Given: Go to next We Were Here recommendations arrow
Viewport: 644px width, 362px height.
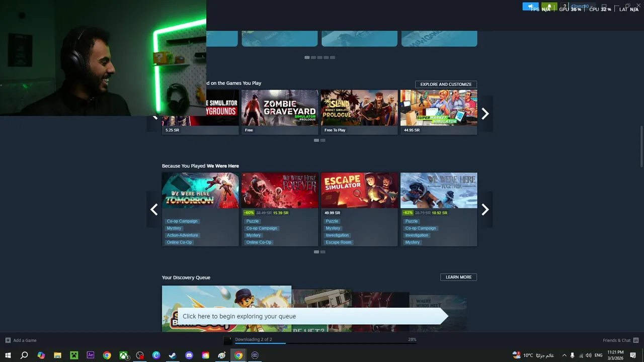Looking at the screenshot, I should click(485, 209).
